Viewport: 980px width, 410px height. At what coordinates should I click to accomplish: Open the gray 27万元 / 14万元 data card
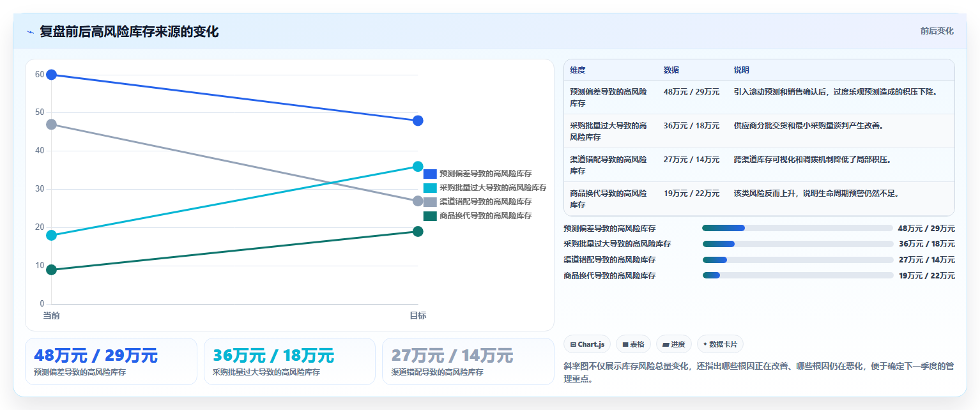tap(468, 361)
